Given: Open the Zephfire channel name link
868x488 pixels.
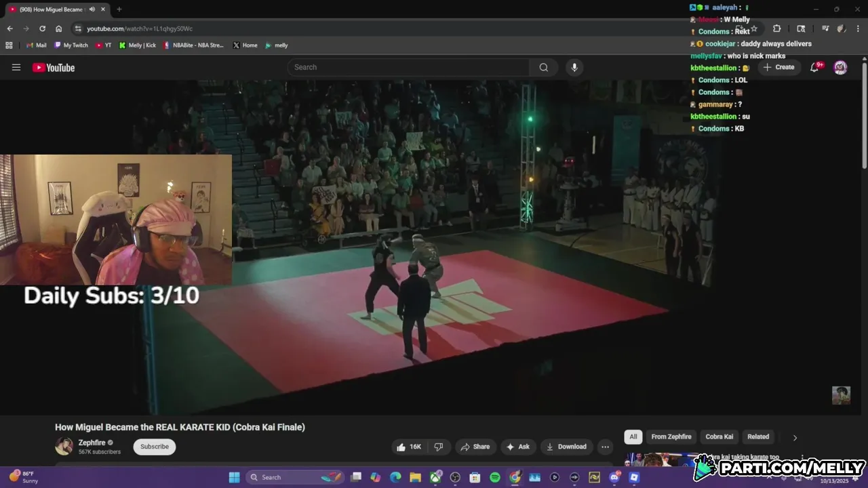Looking at the screenshot, I should point(92,443).
